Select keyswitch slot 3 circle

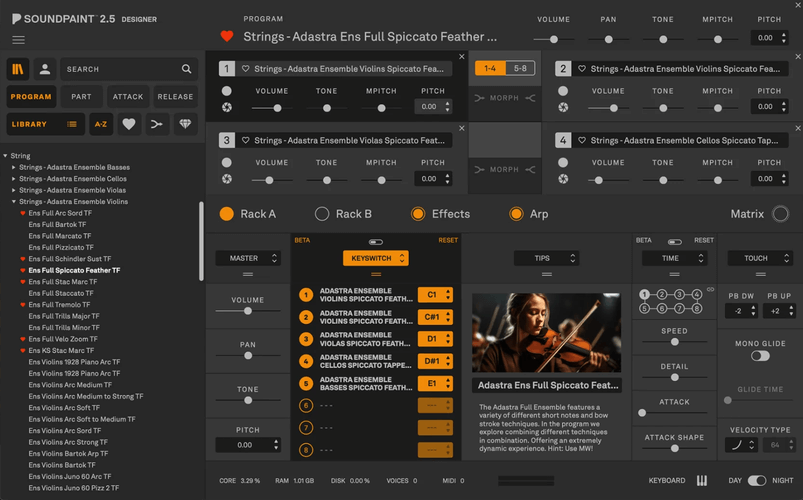tap(306, 339)
